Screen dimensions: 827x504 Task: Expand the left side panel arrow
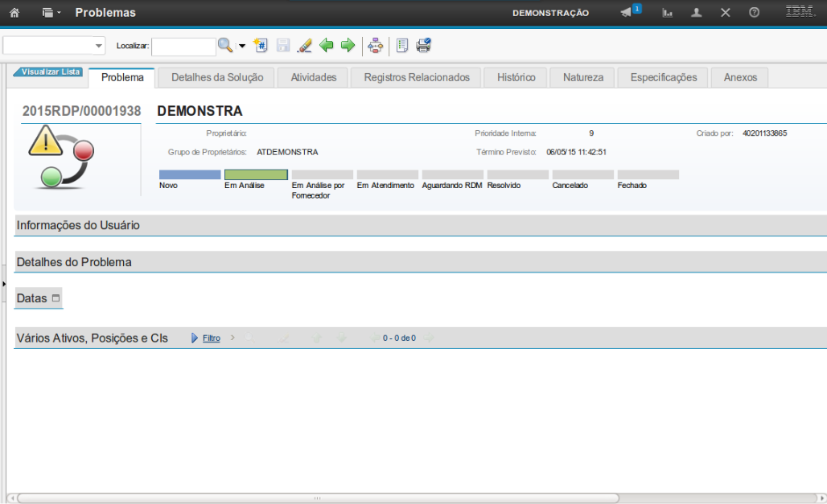pos(3,284)
